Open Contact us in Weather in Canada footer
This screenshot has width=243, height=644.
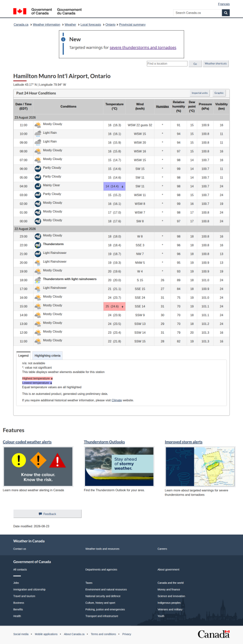click(x=19, y=549)
